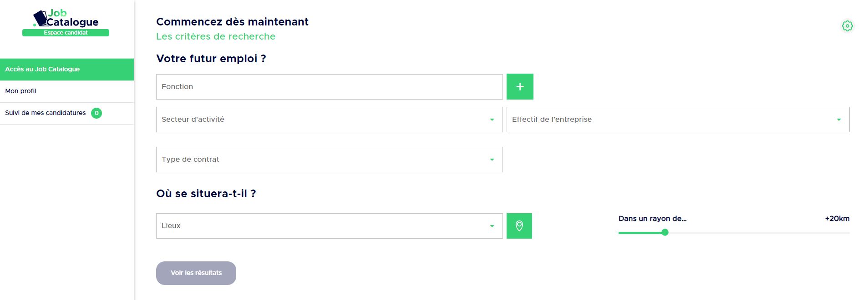Open the Effectif de l'entreprise dropdown
This screenshot has width=868, height=300.
coord(677,120)
